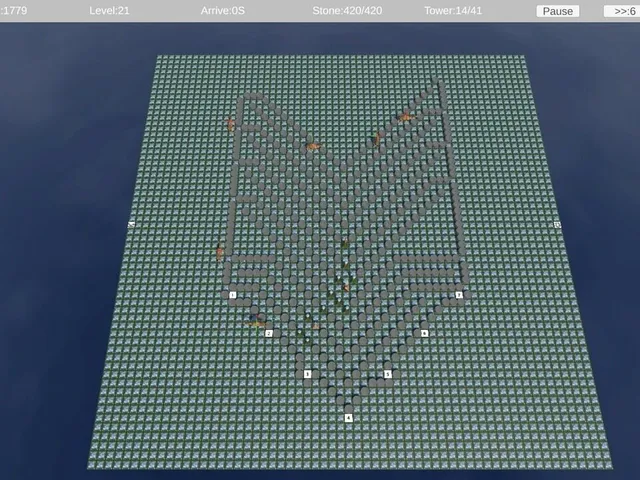The image size is (640, 480).
Task: Click the Tower:14/41 counter
Action: (453, 11)
